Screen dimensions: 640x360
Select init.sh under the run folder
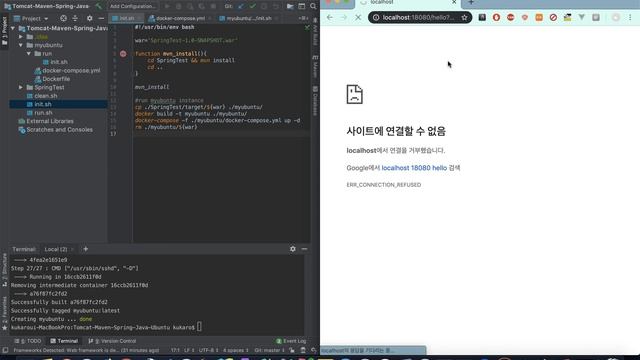tap(55, 62)
